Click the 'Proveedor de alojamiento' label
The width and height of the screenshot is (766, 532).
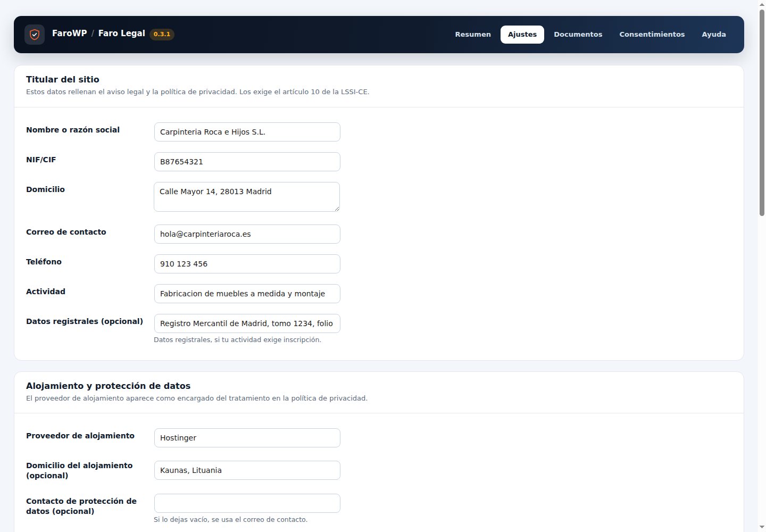point(80,436)
